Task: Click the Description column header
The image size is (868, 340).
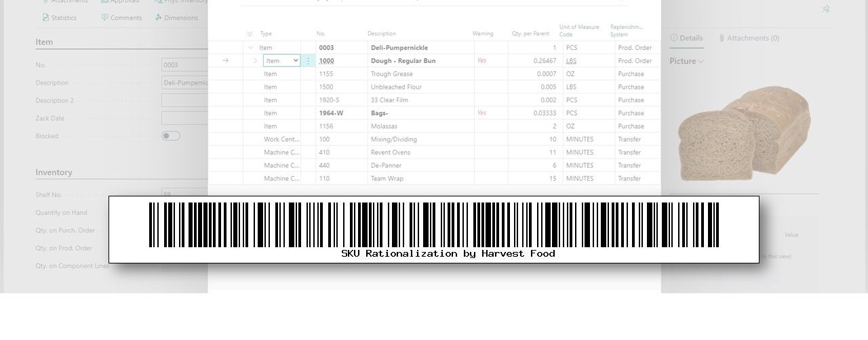Action: click(382, 34)
